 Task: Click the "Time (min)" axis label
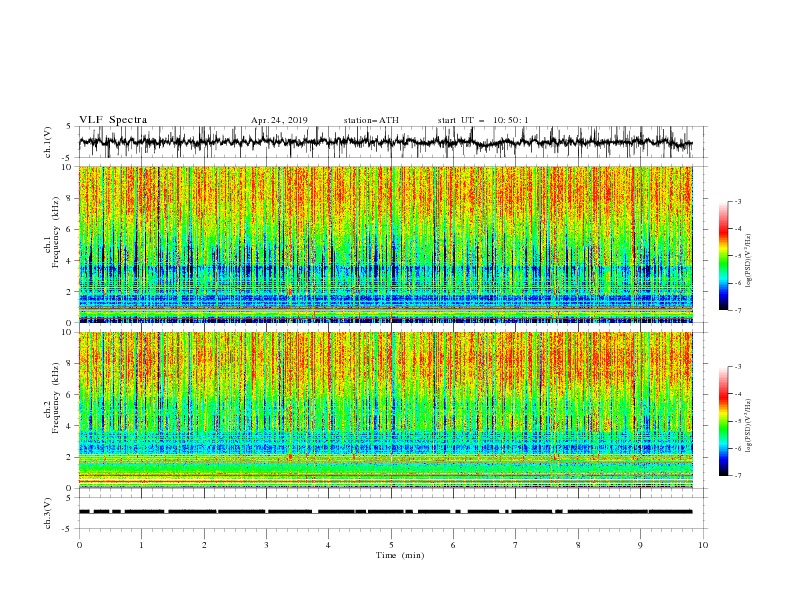400,555
